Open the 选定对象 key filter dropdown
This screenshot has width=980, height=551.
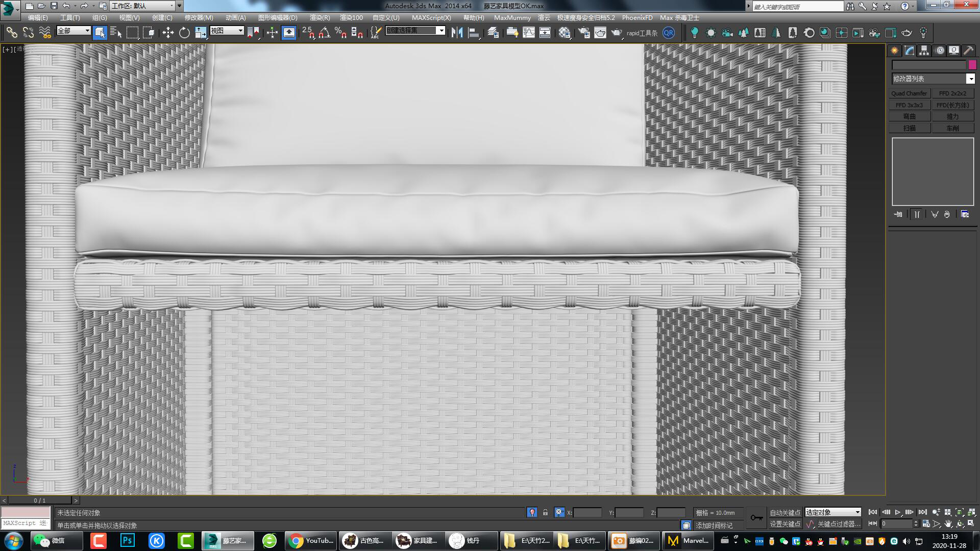tap(832, 512)
